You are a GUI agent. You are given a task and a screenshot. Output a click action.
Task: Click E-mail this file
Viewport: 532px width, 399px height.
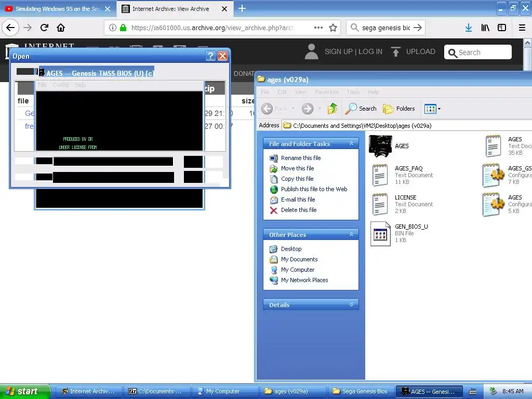[298, 199]
